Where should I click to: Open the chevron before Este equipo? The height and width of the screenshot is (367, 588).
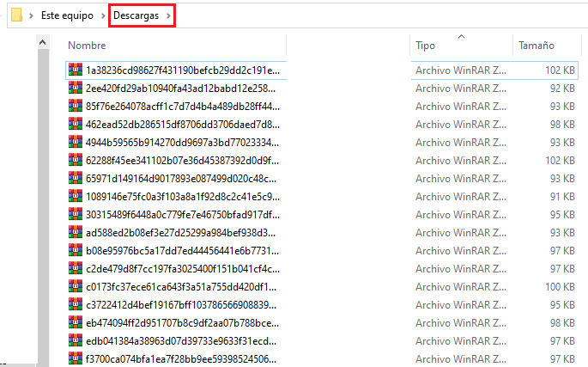(32, 16)
